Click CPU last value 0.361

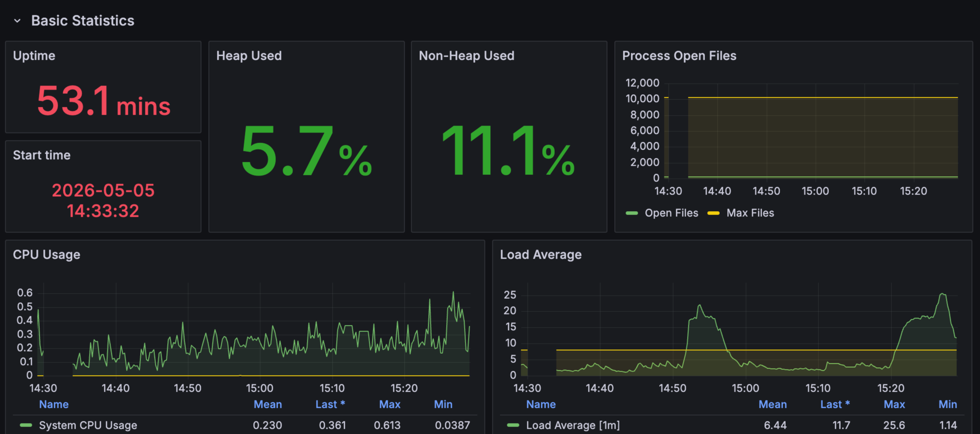[x=332, y=425]
